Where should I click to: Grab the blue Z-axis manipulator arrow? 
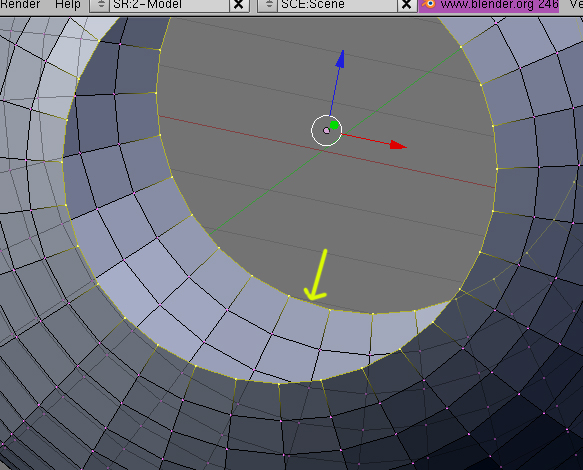(341, 59)
